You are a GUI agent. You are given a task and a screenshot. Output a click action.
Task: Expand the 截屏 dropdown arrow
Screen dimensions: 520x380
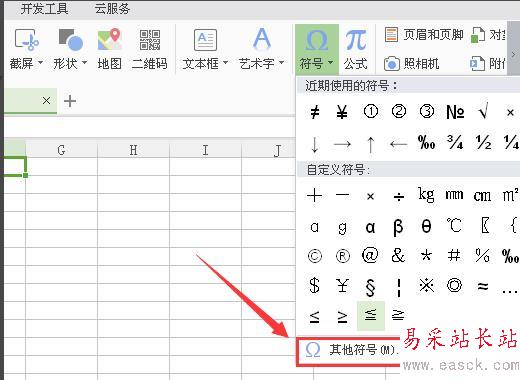(40, 62)
